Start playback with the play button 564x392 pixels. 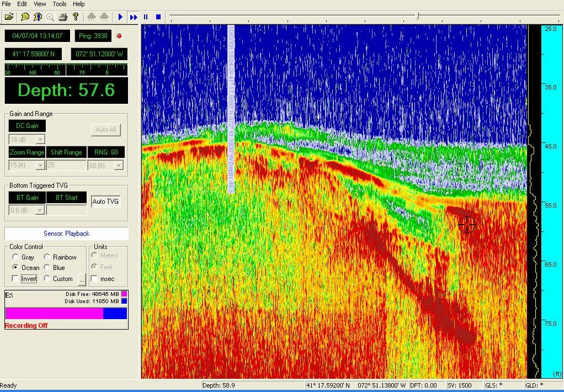coord(120,17)
